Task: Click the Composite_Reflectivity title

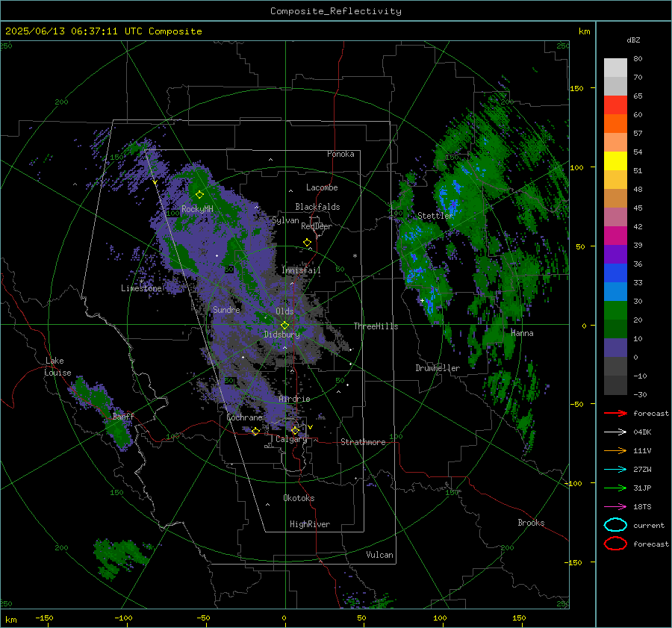Action: coord(336,11)
